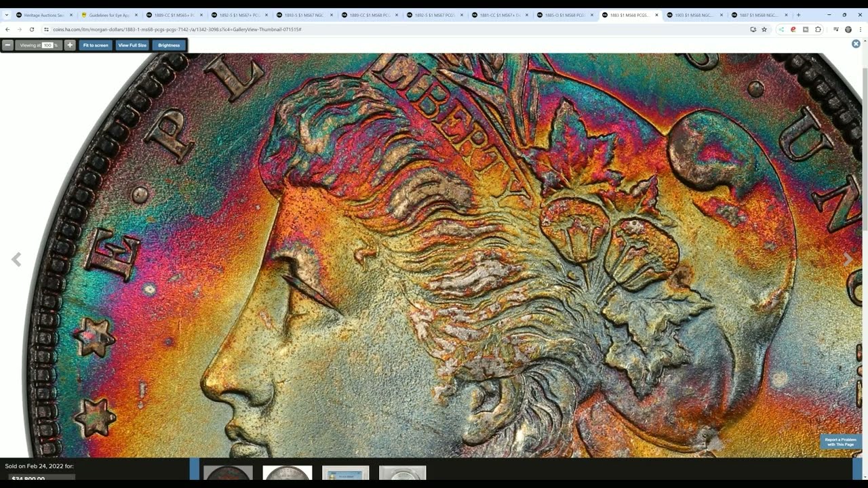Viewport: 868px width, 488px height.
Task: Open the media controls icon
Action: [835, 30]
